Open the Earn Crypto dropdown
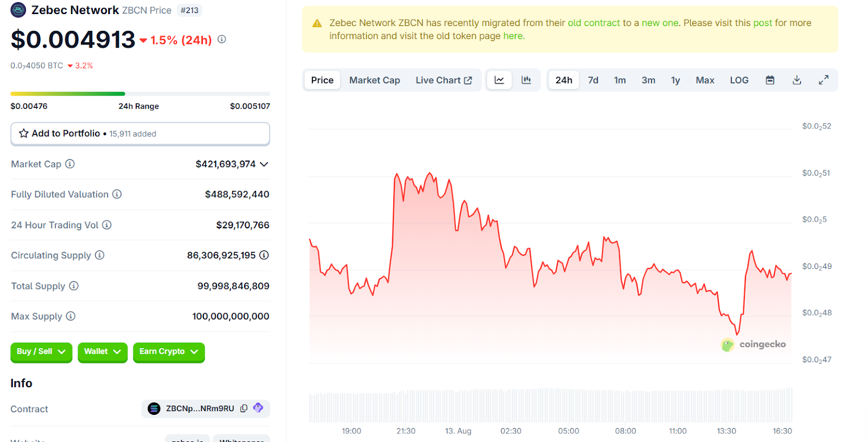Image resolution: width=868 pixels, height=442 pixels. click(x=169, y=352)
